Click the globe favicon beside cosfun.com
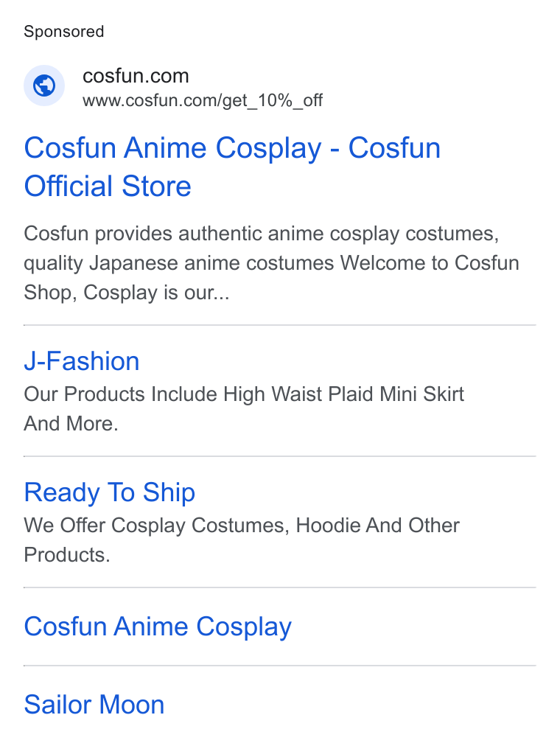Screen dimensions: 560x743 coord(44,86)
